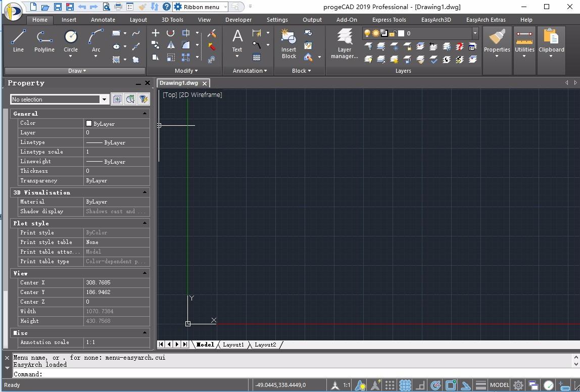Collapse the View property section
The width and height of the screenshot is (580, 392).
click(144, 273)
